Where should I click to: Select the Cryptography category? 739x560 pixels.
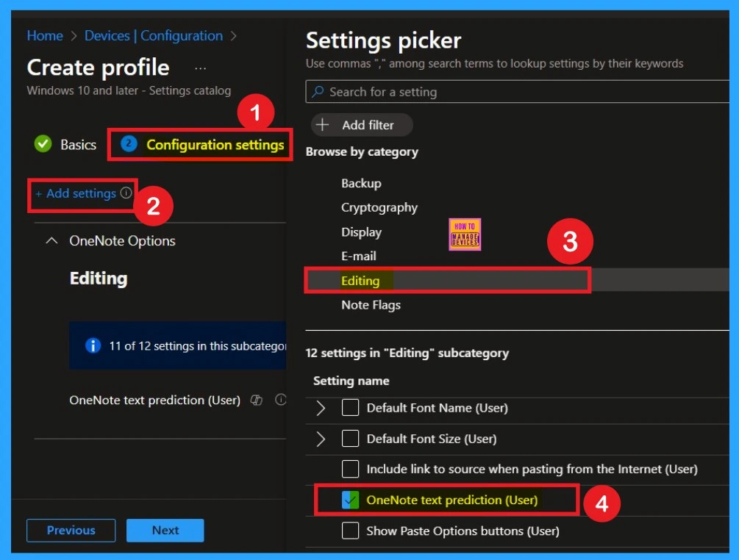pos(379,208)
